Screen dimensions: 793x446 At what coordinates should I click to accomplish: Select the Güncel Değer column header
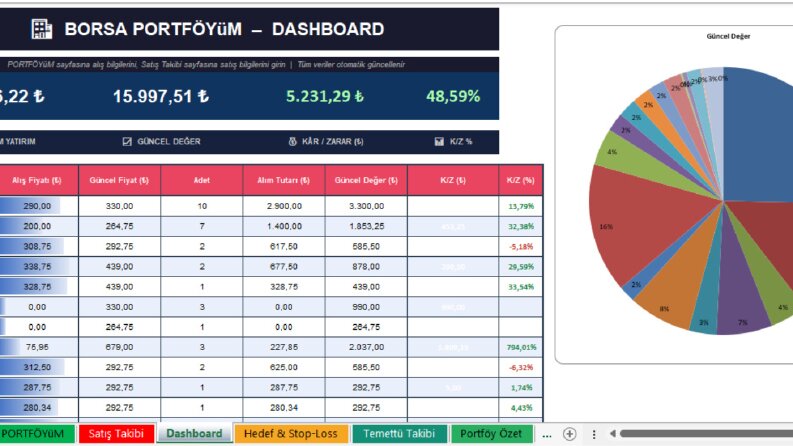click(x=366, y=180)
